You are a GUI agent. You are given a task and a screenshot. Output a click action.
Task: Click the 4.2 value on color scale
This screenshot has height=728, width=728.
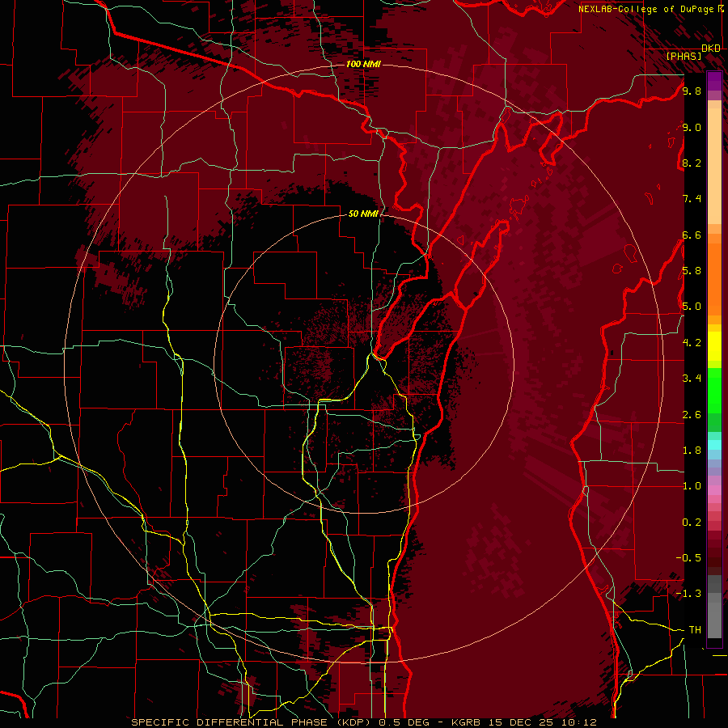[x=692, y=343]
